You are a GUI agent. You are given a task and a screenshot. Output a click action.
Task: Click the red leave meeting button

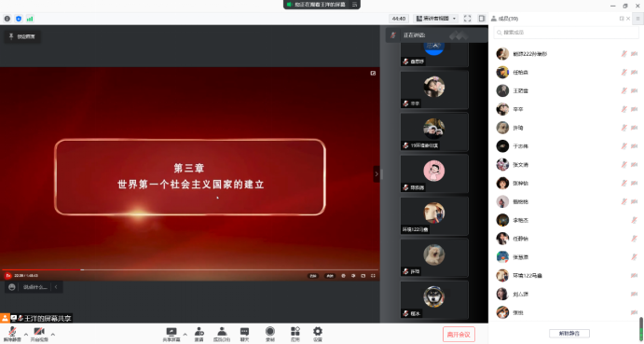[459, 335]
